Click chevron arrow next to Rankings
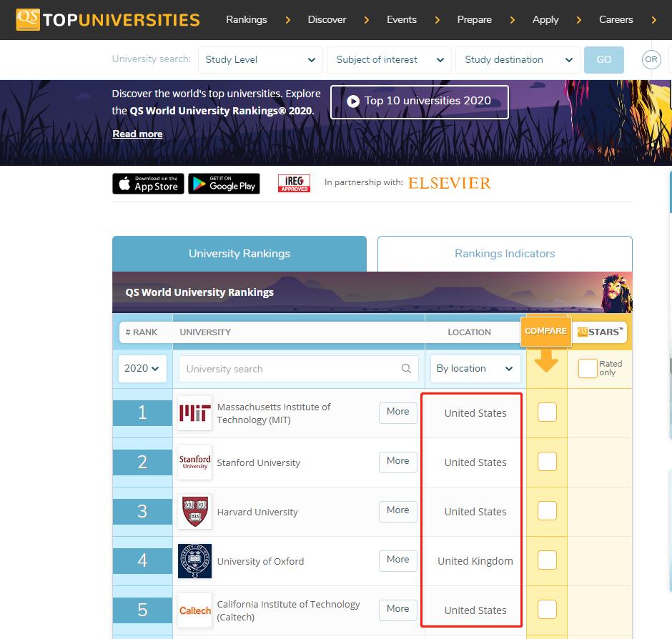The image size is (672, 639). [288, 20]
